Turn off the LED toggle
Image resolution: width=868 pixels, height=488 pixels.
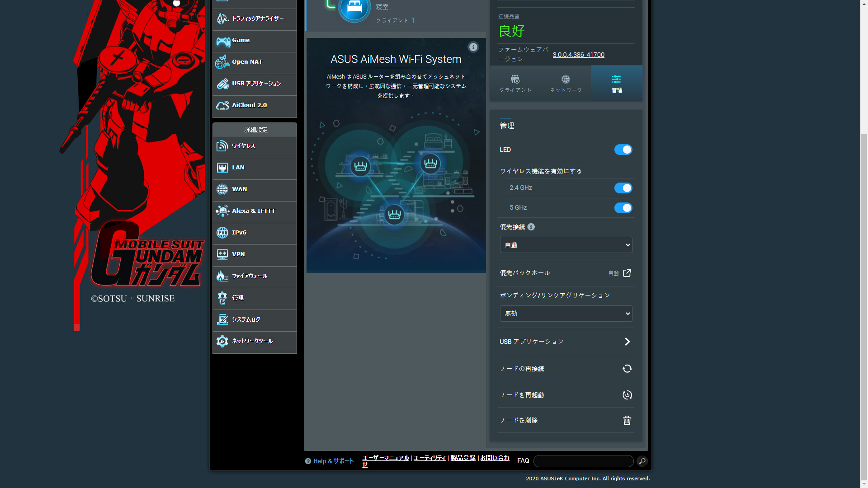click(623, 150)
